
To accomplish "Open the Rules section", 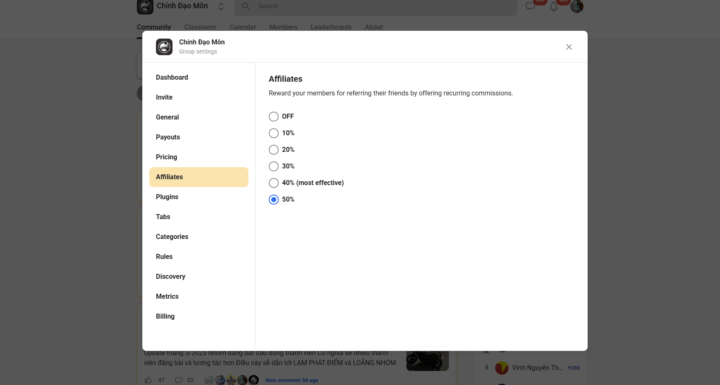I will point(198,257).
